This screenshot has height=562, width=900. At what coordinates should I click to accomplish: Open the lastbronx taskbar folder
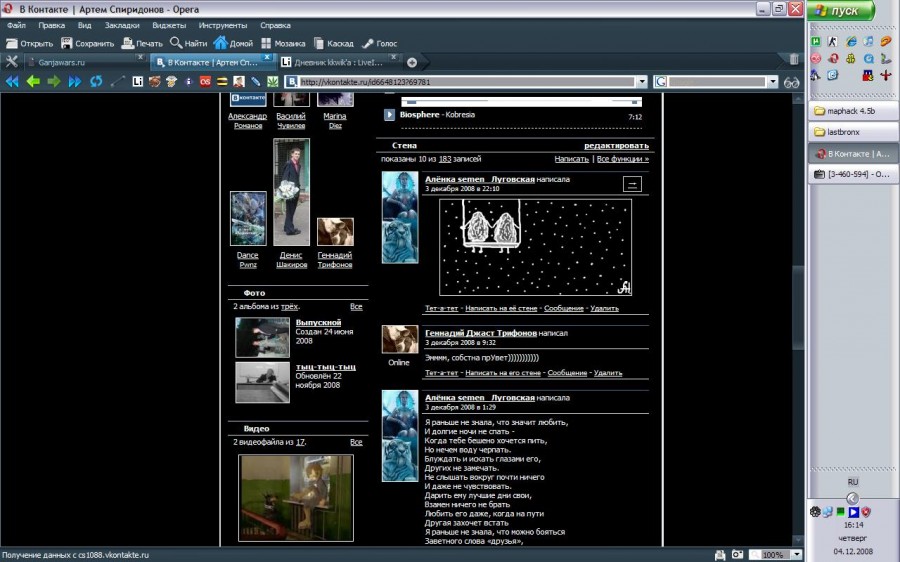(853, 132)
